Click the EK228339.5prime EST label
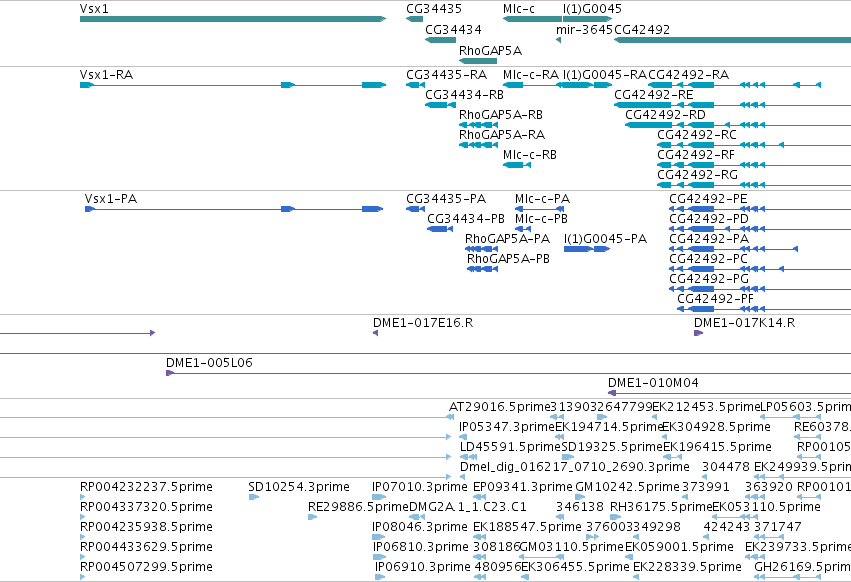This screenshot has width=851, height=582. coord(687,567)
